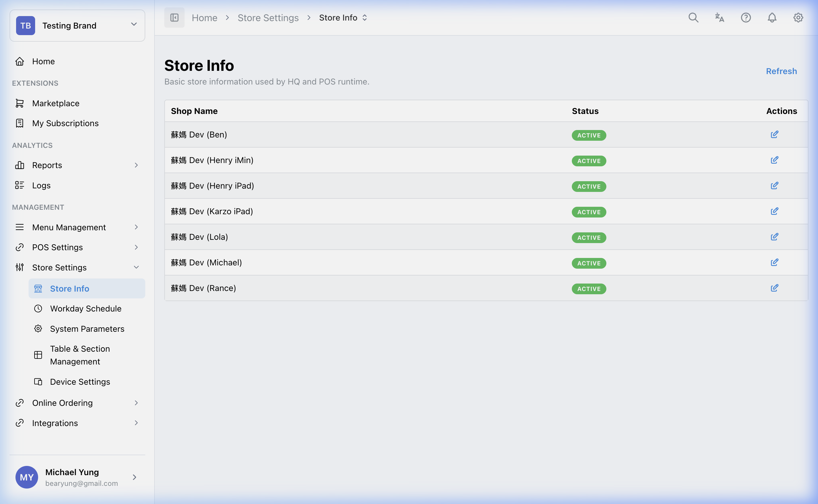Viewport: 818px width, 504px height.
Task: Click the language translate icon
Action: click(719, 18)
